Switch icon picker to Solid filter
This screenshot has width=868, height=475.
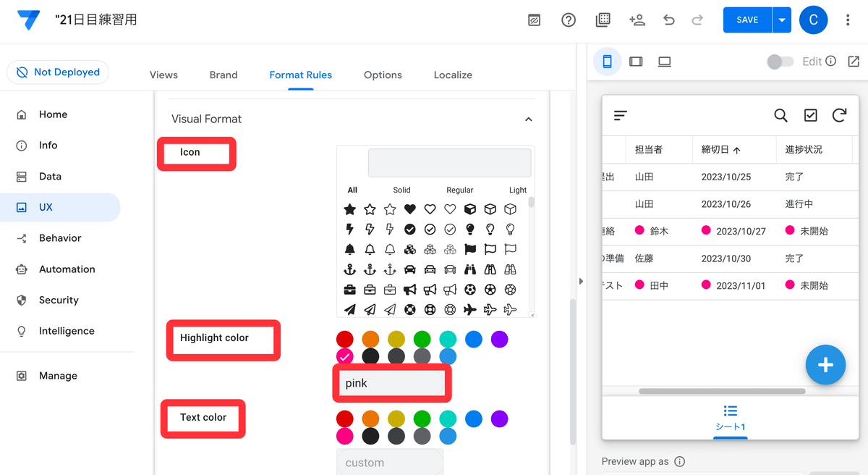coord(401,190)
